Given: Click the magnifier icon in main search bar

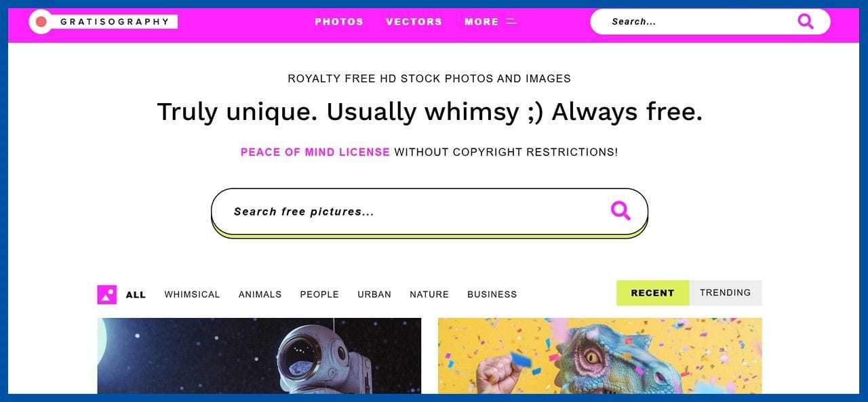Looking at the screenshot, I should pos(620,211).
